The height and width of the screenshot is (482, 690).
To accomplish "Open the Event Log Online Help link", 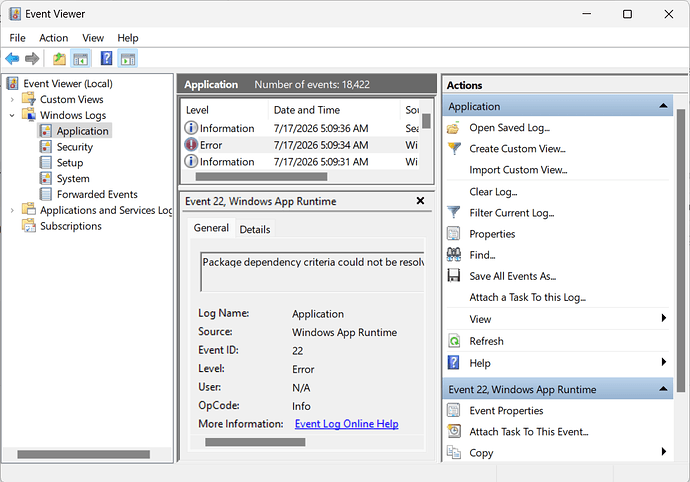I will click(347, 423).
